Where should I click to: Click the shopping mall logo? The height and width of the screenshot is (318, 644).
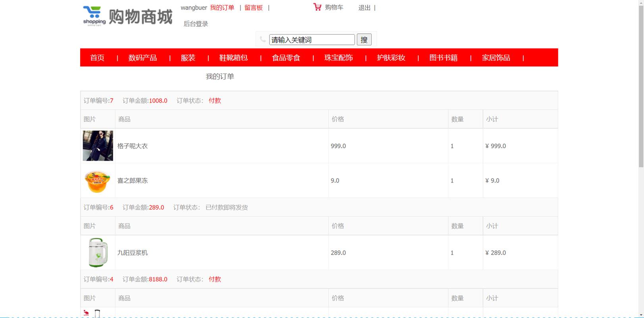click(127, 16)
